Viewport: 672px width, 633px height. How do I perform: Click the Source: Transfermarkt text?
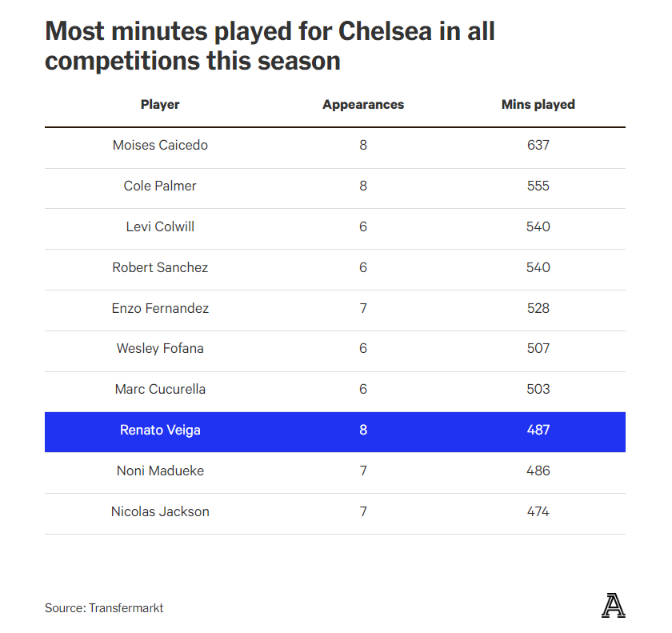point(104,608)
